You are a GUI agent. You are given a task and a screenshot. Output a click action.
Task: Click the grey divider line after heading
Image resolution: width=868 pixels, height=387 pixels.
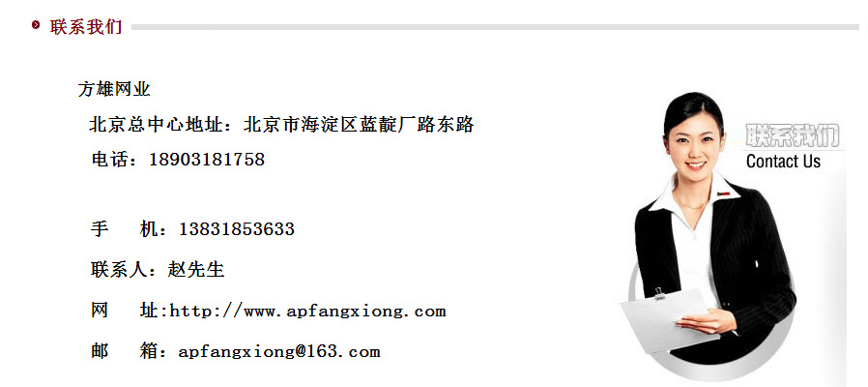point(495,27)
